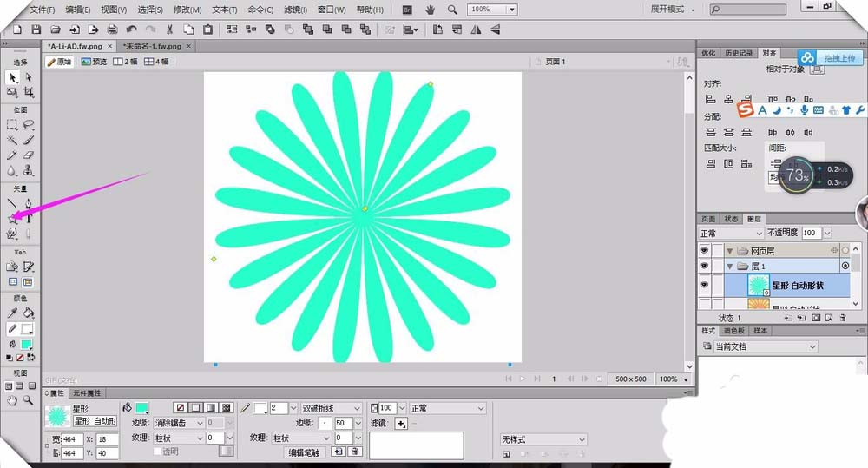
Task: Select the Zoom magnifier tool
Action: pos(29,400)
